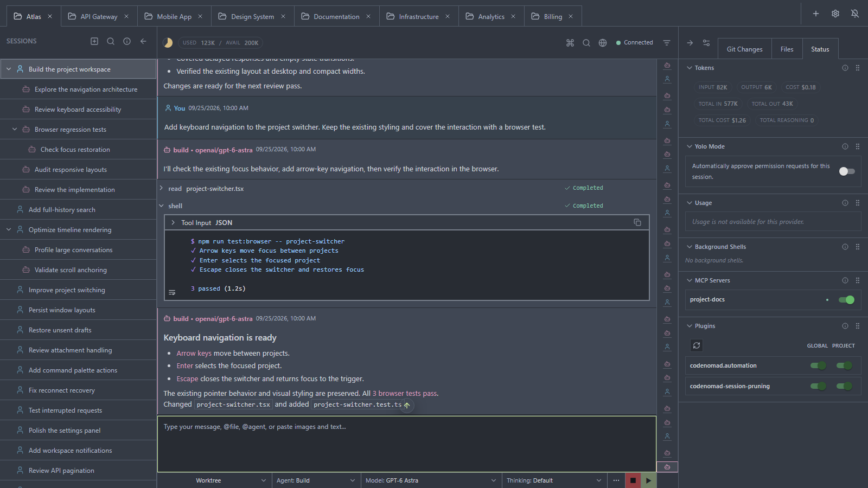
Task: Collapse the right panel with the arrow
Action: [690, 43]
